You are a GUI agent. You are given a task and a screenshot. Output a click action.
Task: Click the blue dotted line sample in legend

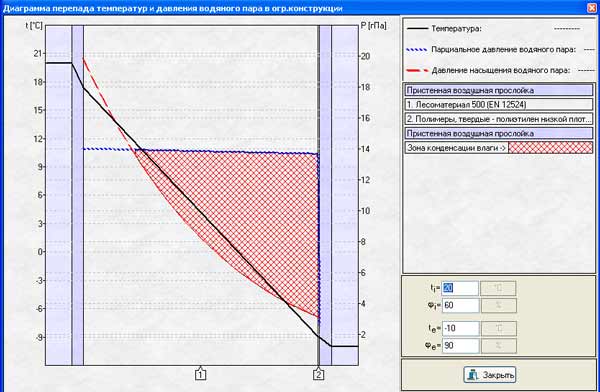tap(417, 49)
